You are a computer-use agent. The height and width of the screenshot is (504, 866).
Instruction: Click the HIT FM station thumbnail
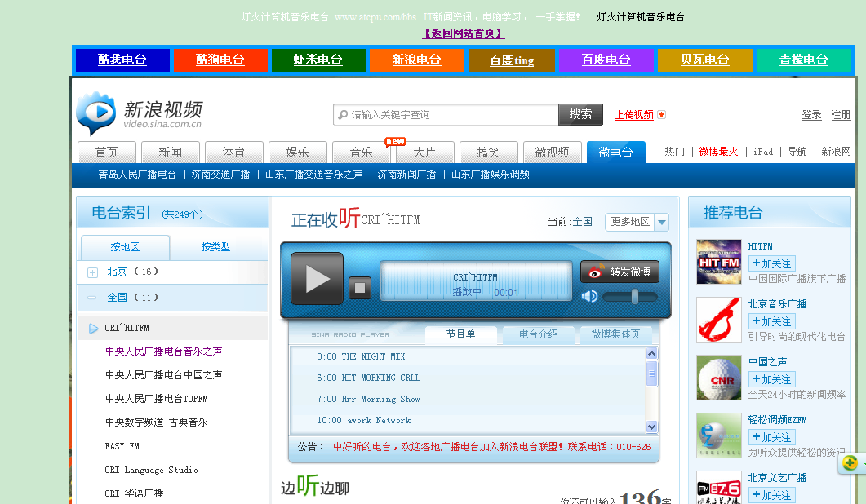click(718, 262)
